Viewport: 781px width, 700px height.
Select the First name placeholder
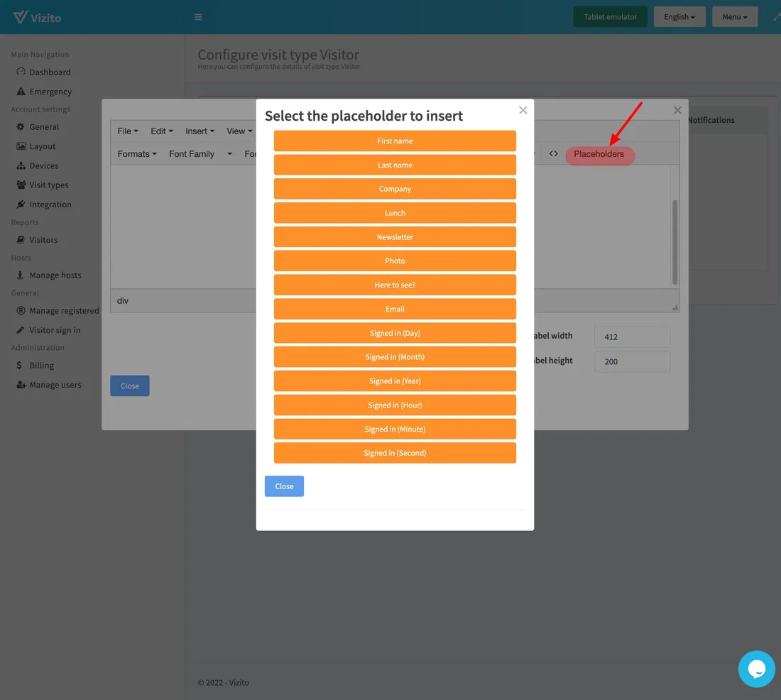point(395,141)
